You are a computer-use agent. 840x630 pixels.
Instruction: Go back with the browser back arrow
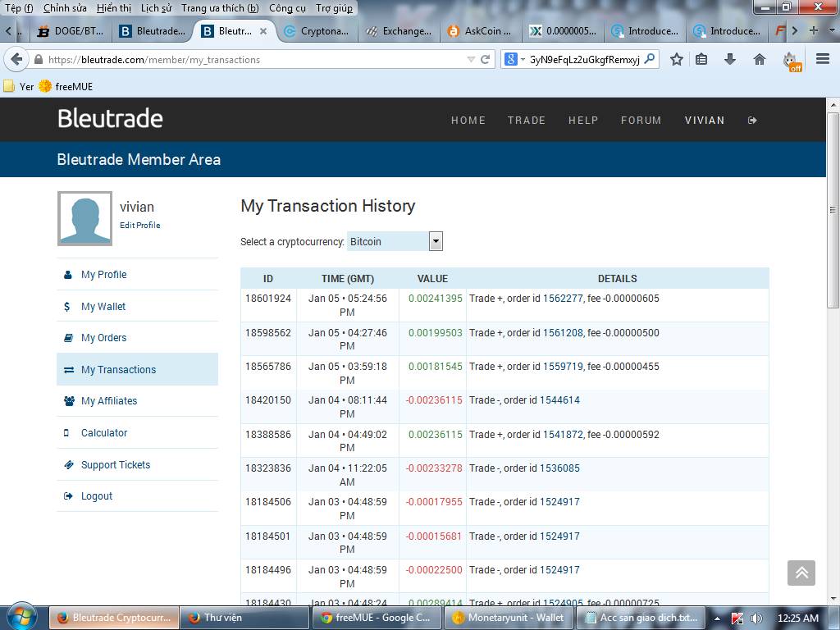tap(16, 59)
